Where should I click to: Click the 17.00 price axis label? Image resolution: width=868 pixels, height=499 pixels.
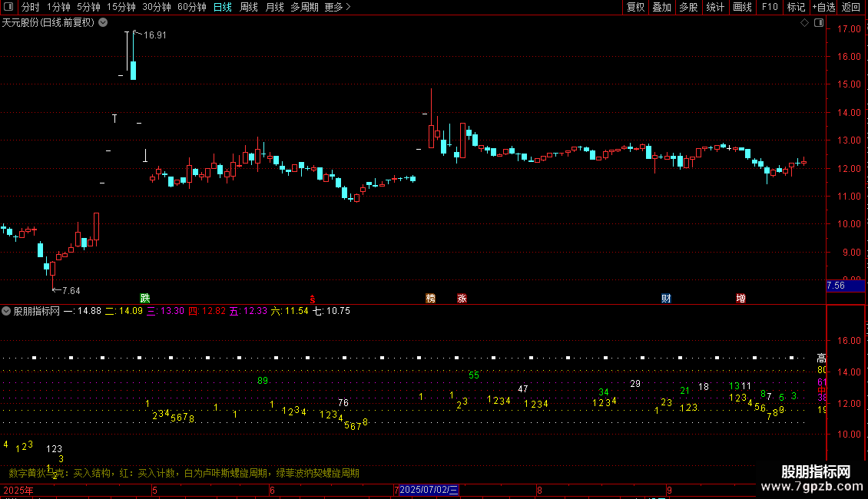point(849,28)
